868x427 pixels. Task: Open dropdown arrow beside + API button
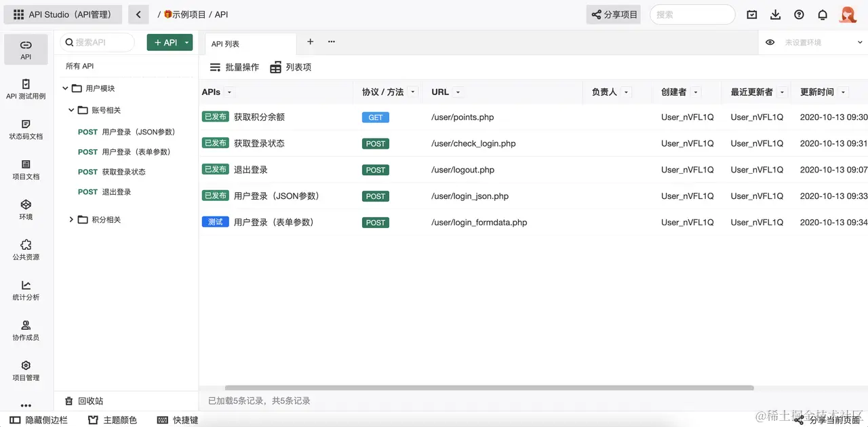tap(186, 43)
